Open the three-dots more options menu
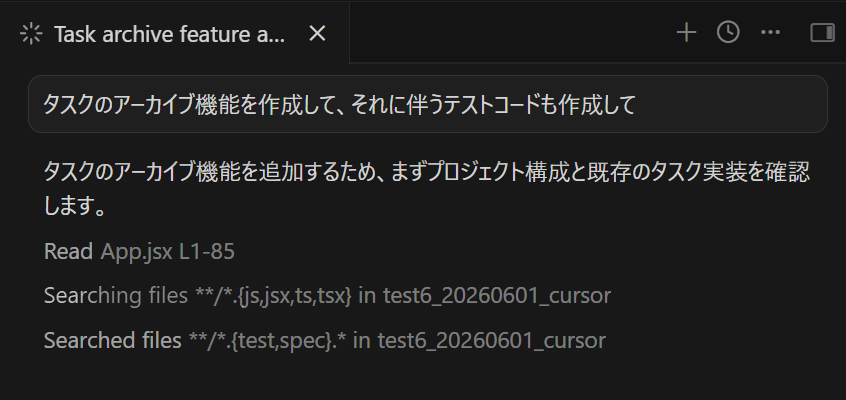The image size is (846, 400). pos(770,33)
